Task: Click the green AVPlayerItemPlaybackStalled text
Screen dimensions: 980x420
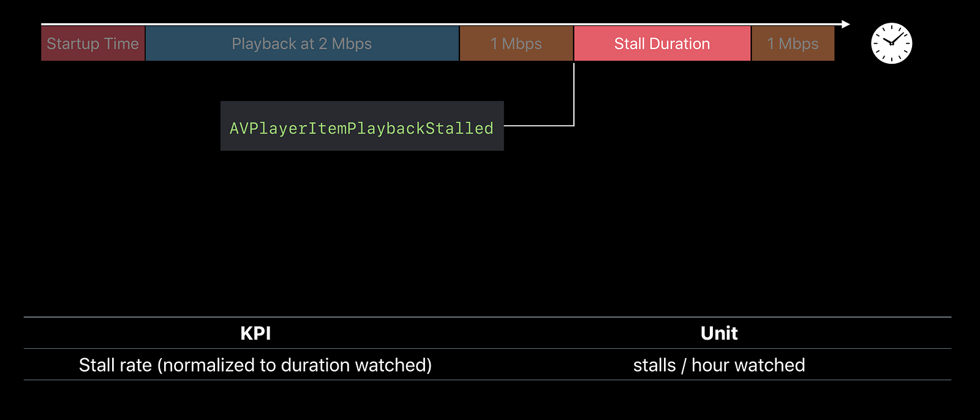Action: point(361,128)
